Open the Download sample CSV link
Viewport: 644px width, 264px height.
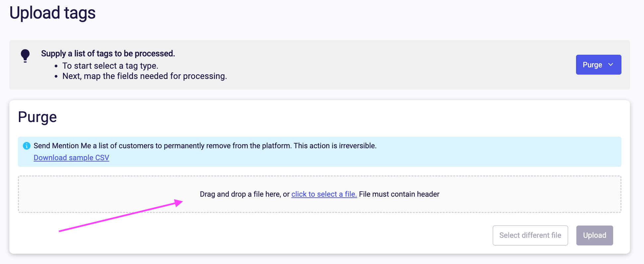tap(71, 158)
